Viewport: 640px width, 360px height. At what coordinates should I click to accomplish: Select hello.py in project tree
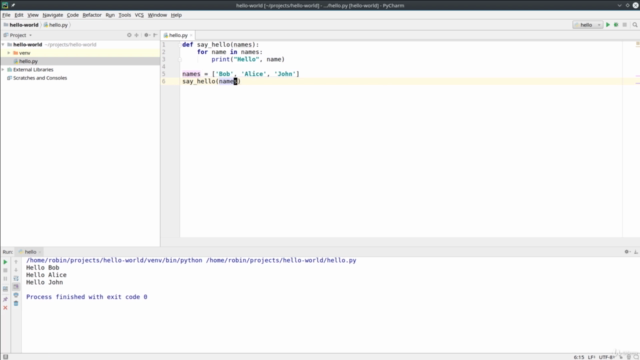[28, 61]
